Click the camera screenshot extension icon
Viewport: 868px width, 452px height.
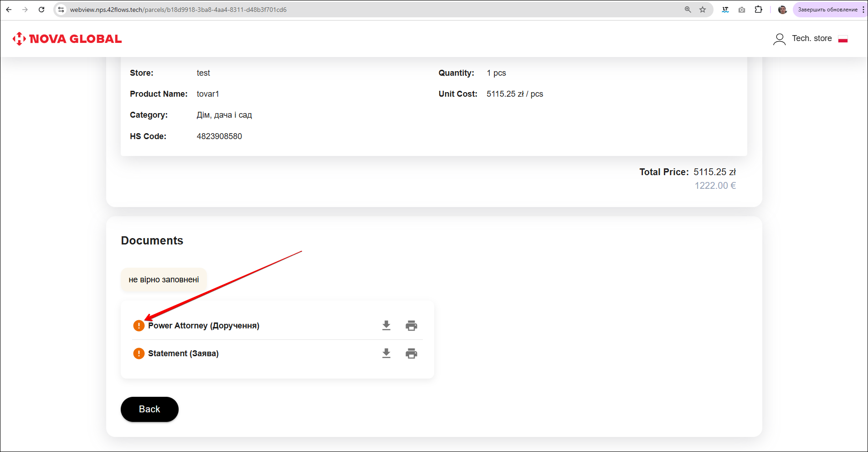(x=742, y=10)
